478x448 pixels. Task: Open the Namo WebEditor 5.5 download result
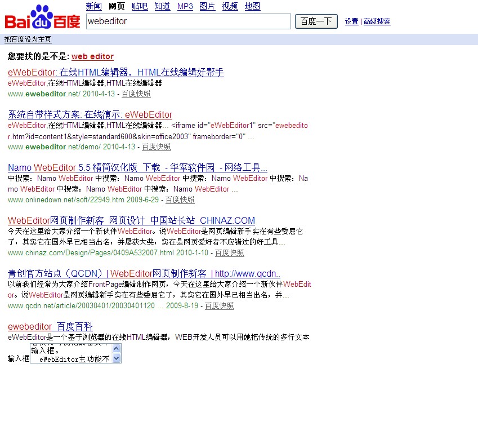coord(137,167)
